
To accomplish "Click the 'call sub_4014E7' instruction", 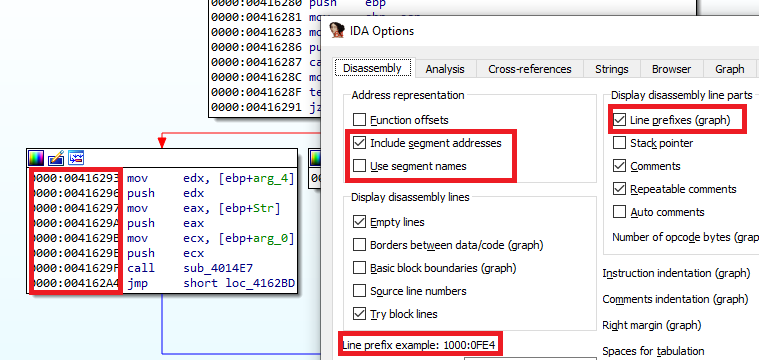I will tap(190, 268).
